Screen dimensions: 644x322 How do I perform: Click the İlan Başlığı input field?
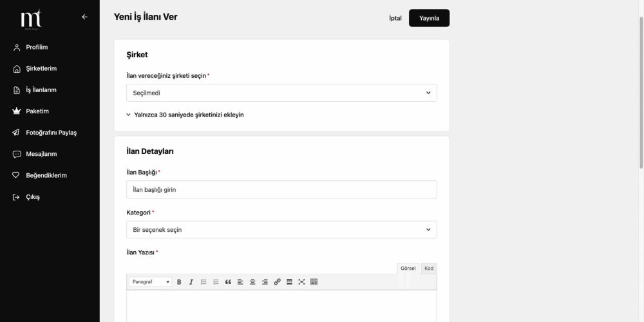281,189
